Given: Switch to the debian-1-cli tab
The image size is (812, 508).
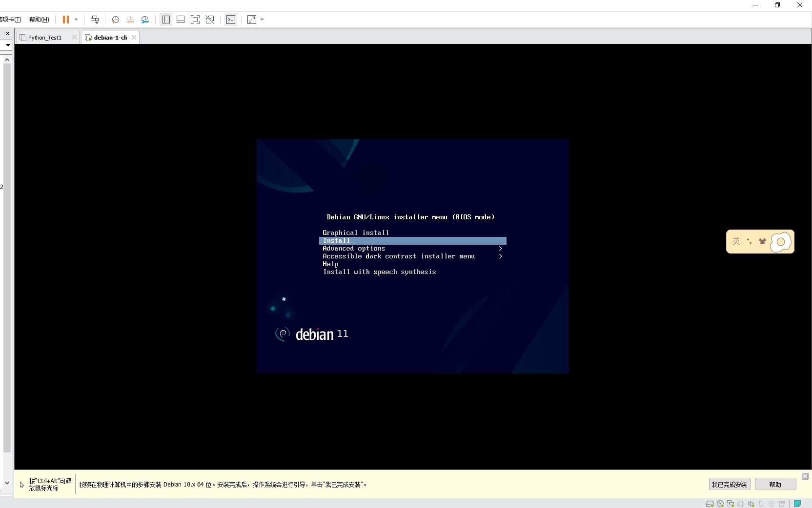Looking at the screenshot, I should coord(110,38).
